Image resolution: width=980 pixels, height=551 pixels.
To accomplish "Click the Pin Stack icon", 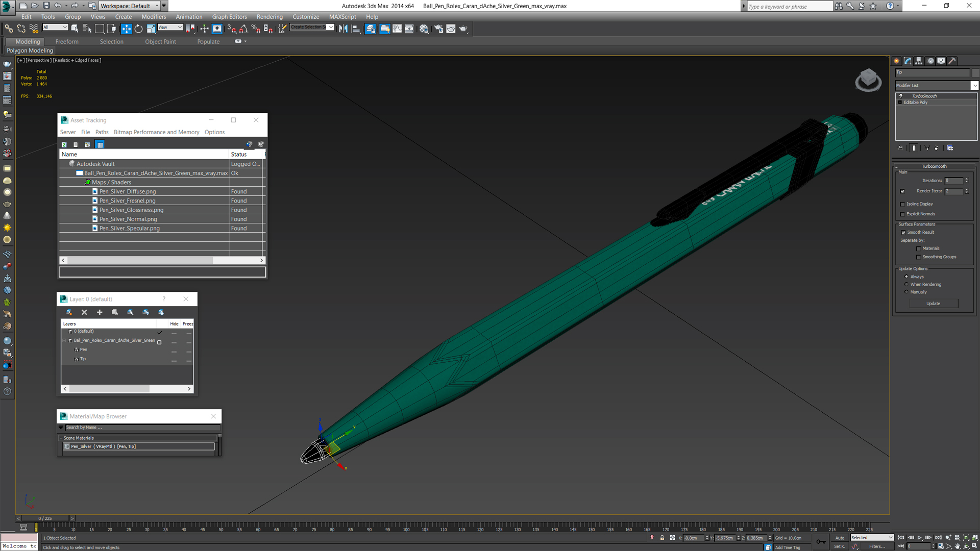I will 900,148.
